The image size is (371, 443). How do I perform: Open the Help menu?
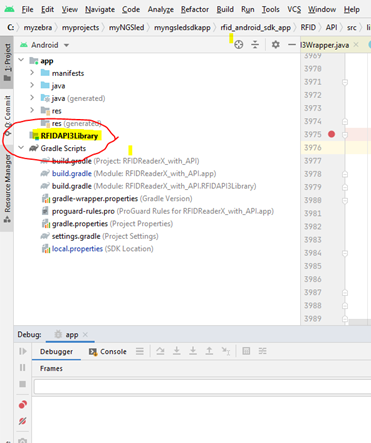pos(352,9)
